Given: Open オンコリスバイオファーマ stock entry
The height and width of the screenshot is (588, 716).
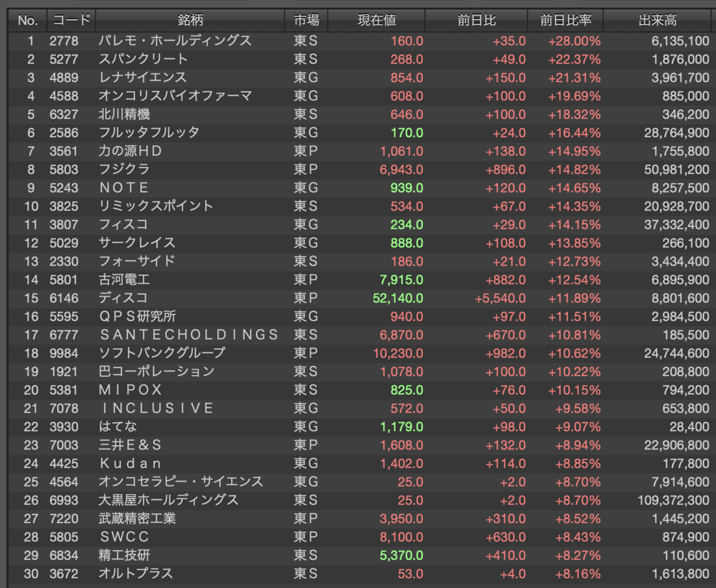Looking at the screenshot, I should click(175, 96).
